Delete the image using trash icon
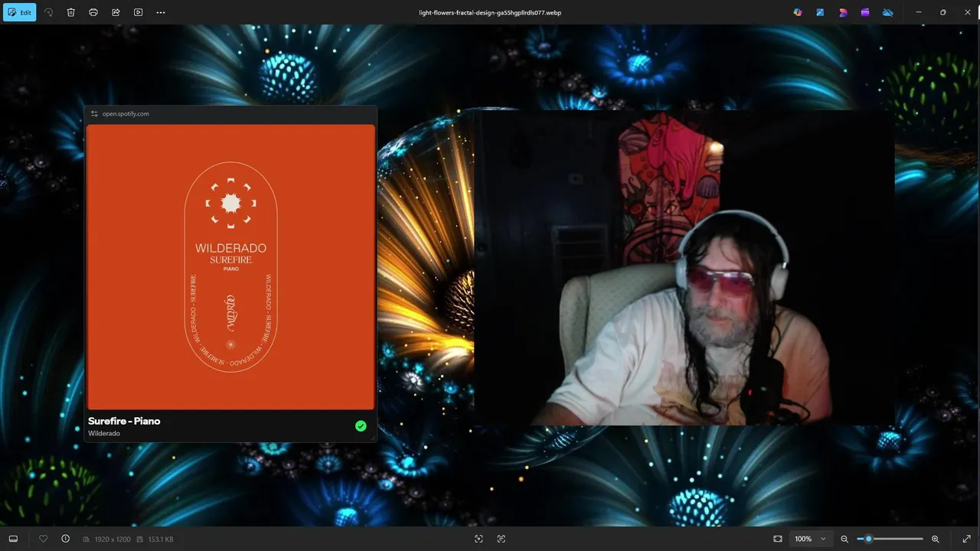Screen dimensions: 980x551 click(70, 12)
